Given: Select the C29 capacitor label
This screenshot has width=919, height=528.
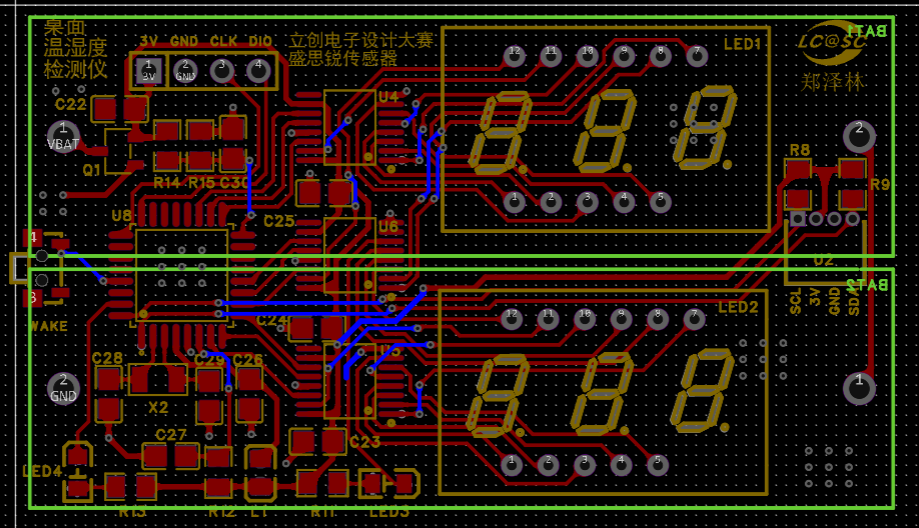Looking at the screenshot, I should click(x=210, y=360).
